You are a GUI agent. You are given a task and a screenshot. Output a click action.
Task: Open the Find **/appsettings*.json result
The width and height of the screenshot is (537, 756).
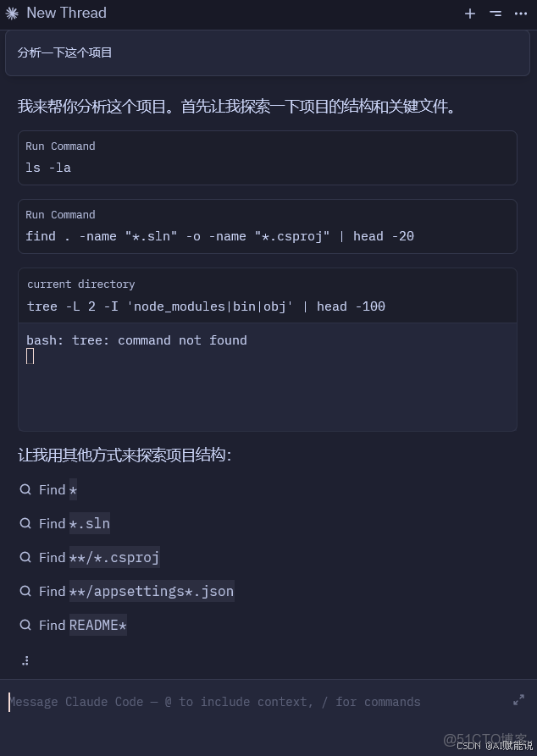pyautogui.click(x=136, y=591)
